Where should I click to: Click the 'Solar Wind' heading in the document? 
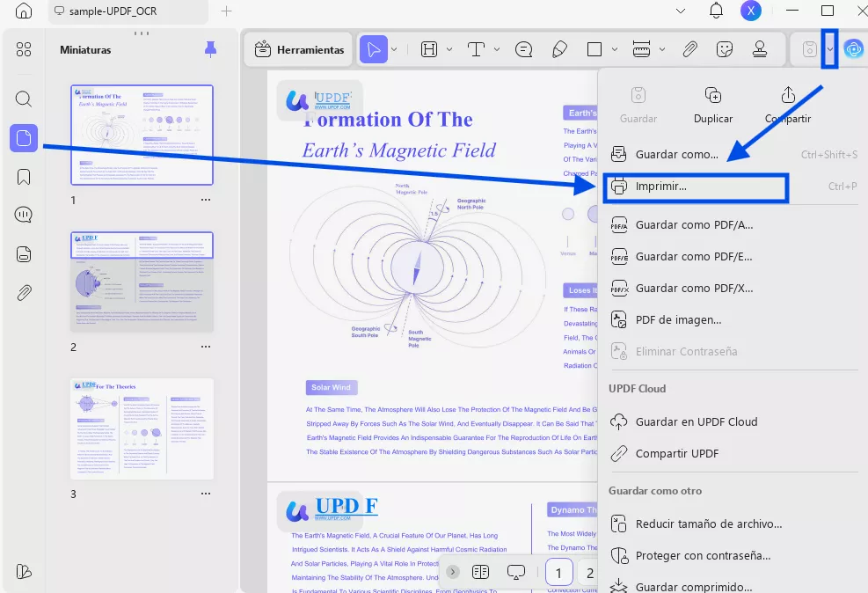click(x=331, y=388)
